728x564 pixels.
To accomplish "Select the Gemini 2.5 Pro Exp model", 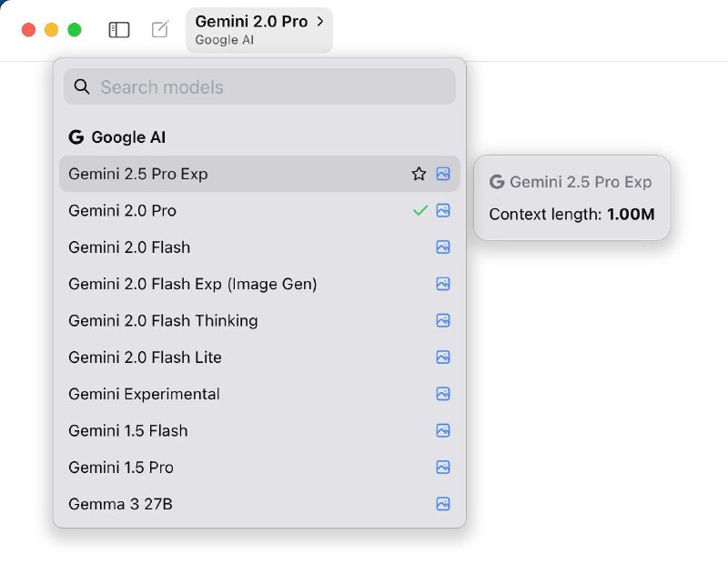I will tap(259, 174).
